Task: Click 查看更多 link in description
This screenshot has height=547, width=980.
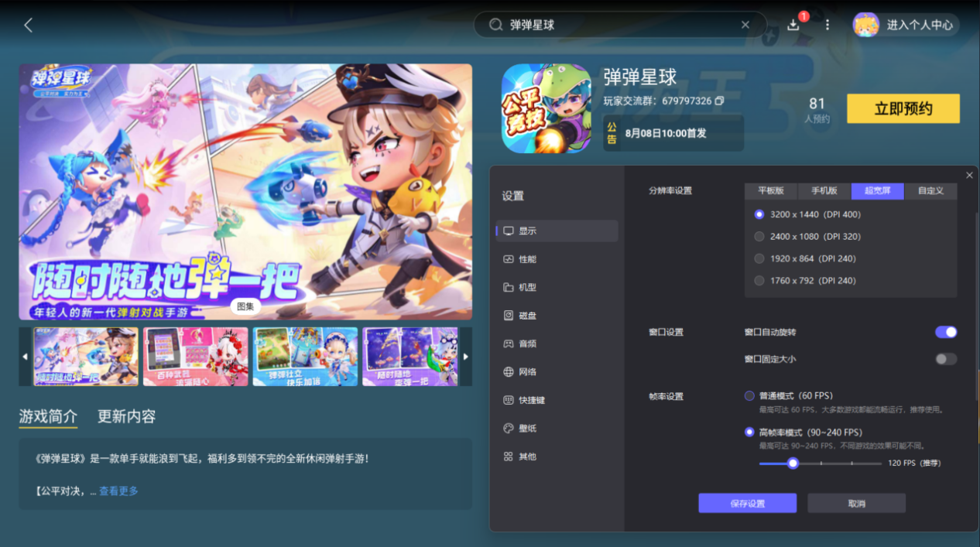Action: 118,491
